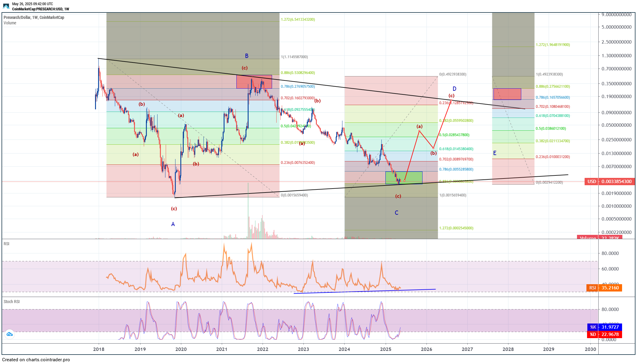This screenshot has width=637, height=364.
Task: Click the chart logo icon top-left
Action: (6, 6)
